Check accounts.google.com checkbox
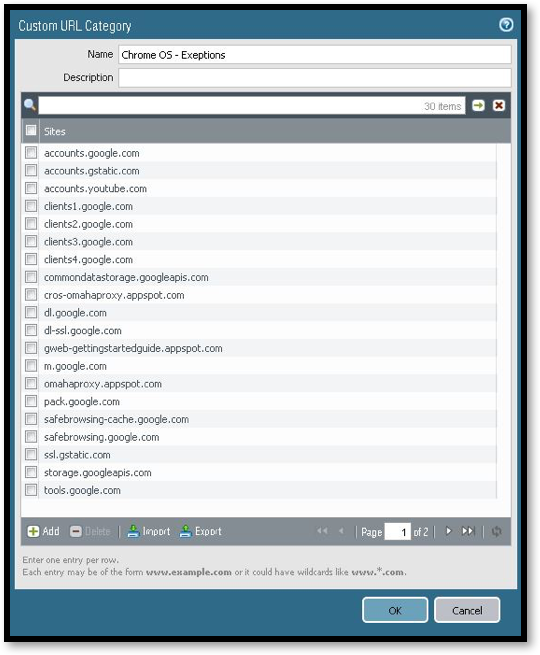The width and height of the screenshot is (540, 655). pos(31,152)
